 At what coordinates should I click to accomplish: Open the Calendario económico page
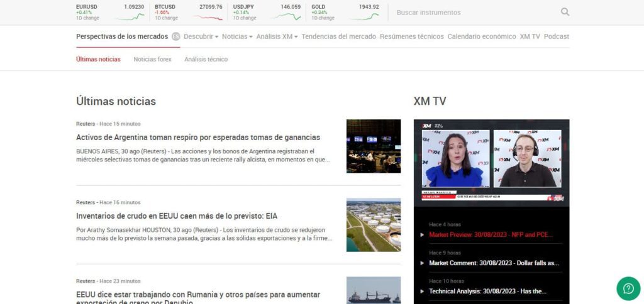coord(481,36)
